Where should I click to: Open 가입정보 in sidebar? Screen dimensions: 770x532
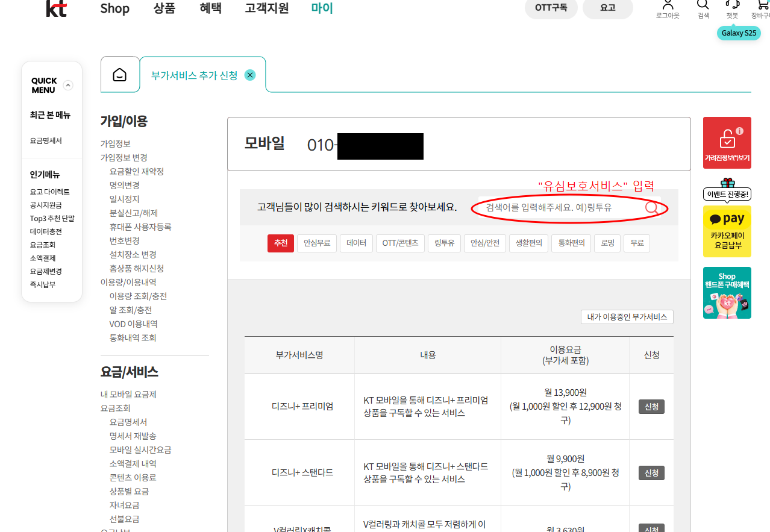pyautogui.click(x=115, y=144)
